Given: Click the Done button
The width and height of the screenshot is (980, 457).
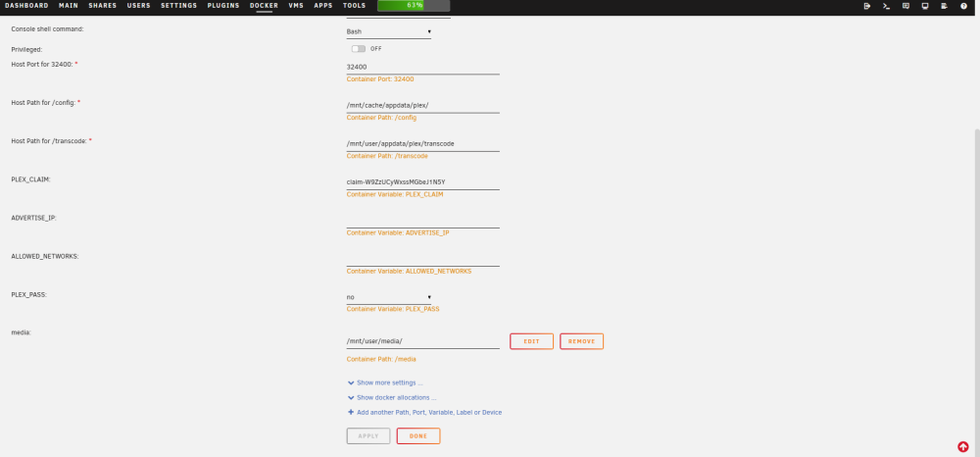Looking at the screenshot, I should coord(418,435).
